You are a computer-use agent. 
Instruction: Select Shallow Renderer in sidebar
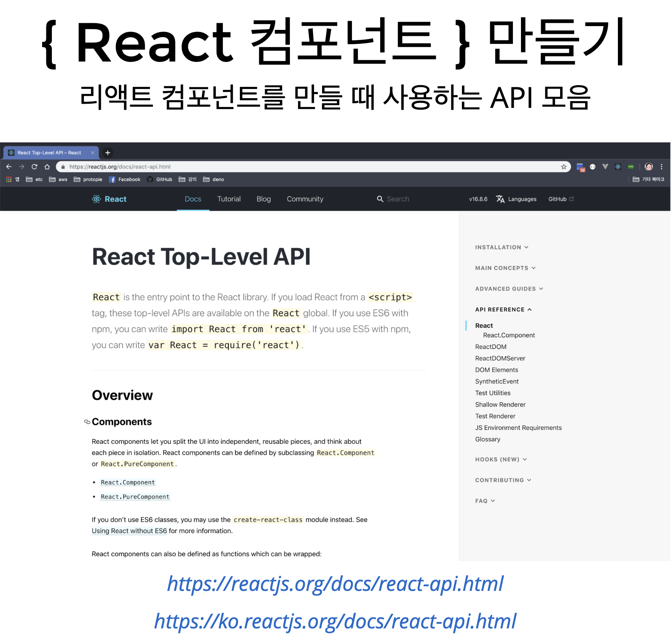click(500, 405)
